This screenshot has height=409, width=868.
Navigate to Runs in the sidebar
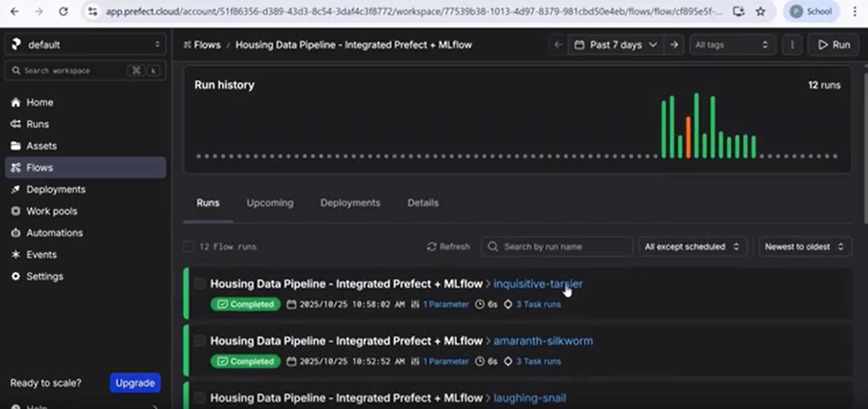[37, 124]
